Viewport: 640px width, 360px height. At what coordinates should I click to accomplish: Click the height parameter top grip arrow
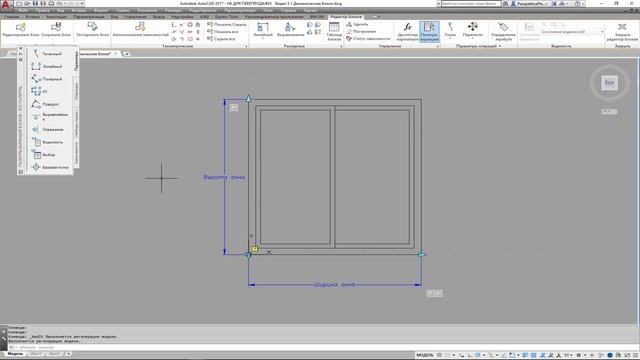pyautogui.click(x=249, y=98)
